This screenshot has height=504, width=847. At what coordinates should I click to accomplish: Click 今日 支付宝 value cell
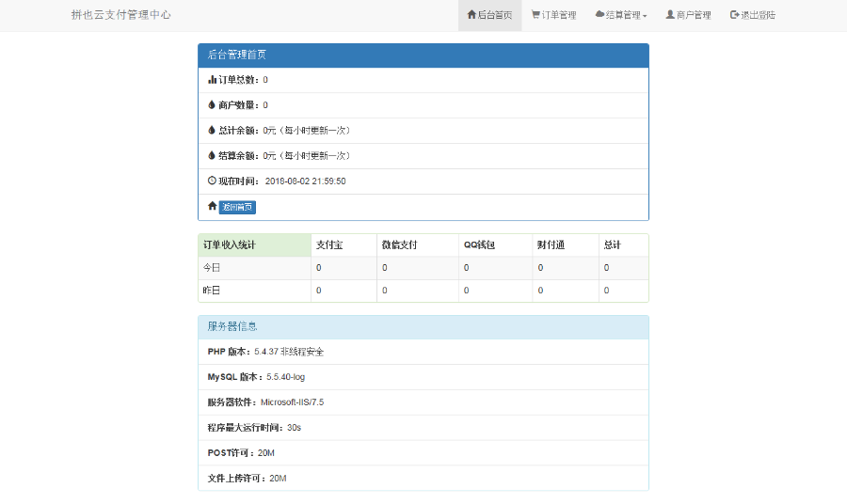[x=344, y=268]
